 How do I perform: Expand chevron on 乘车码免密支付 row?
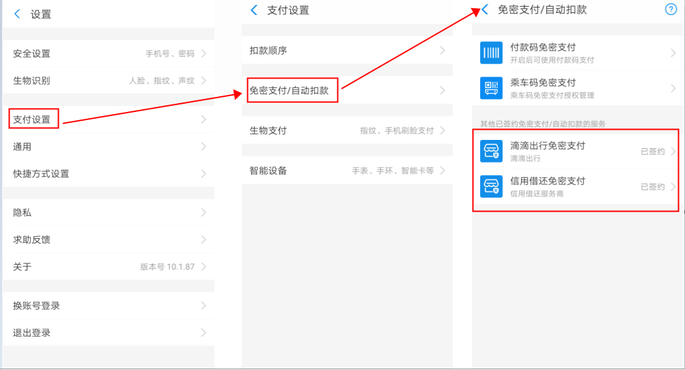click(x=673, y=88)
